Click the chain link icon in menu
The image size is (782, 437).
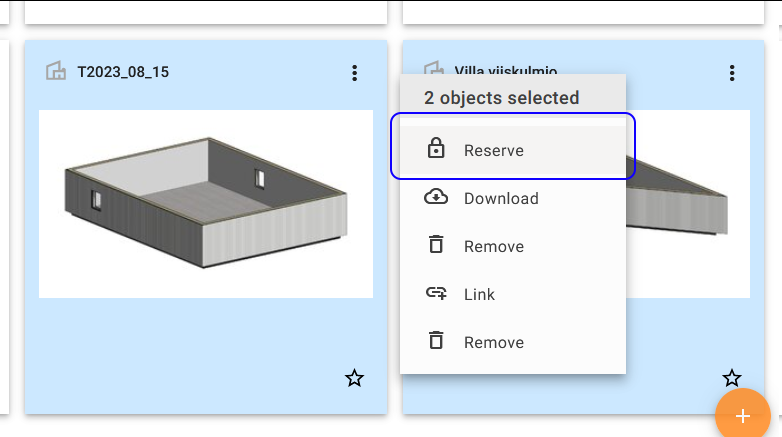pos(436,294)
